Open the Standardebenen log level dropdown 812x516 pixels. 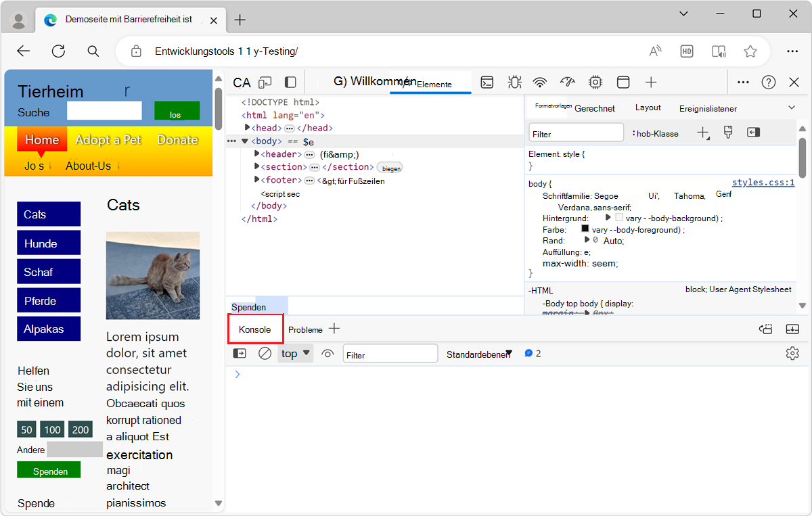[x=479, y=354]
